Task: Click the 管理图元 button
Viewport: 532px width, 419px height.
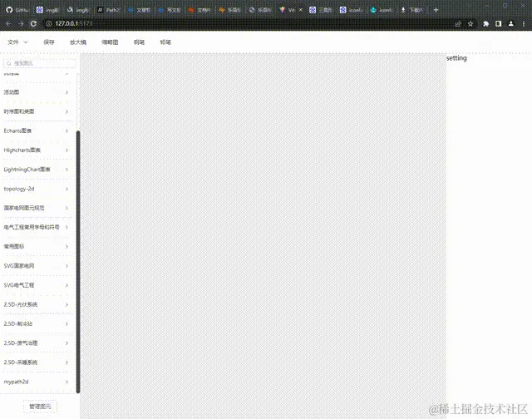Action: (40, 407)
